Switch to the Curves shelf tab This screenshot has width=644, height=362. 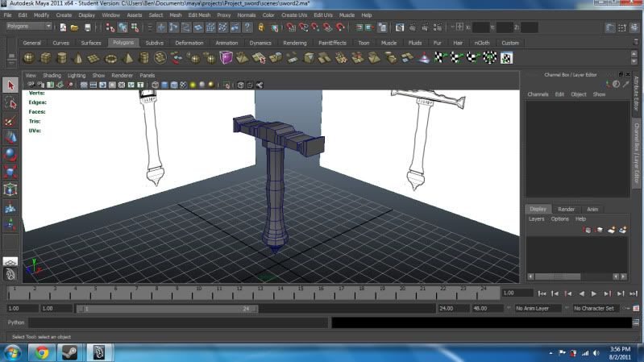coord(60,43)
